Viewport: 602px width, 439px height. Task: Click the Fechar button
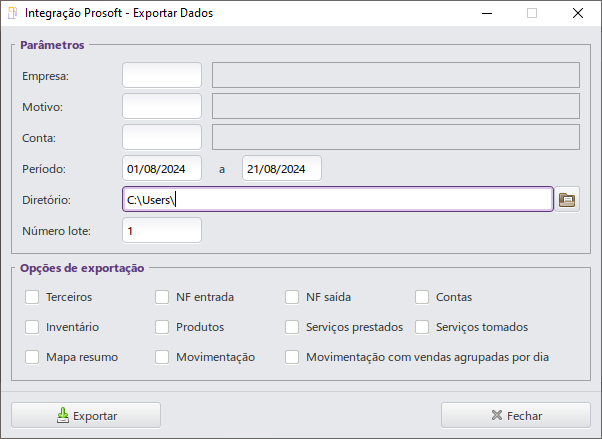coord(516,415)
